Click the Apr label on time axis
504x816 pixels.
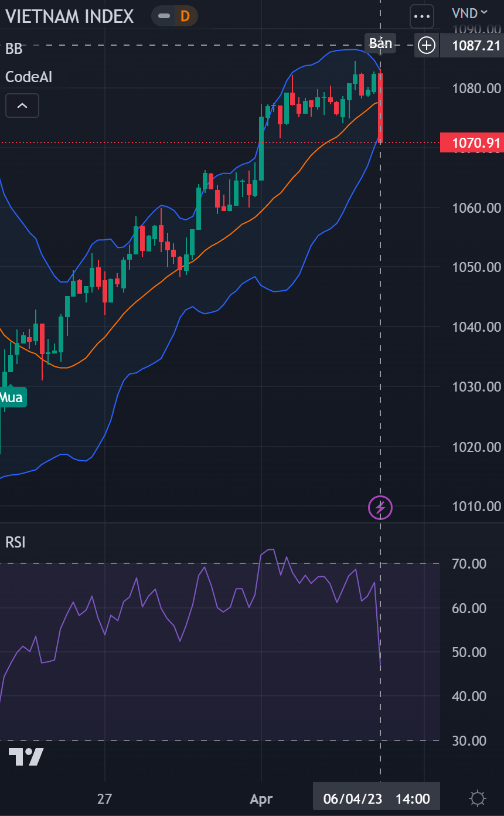coord(261,798)
